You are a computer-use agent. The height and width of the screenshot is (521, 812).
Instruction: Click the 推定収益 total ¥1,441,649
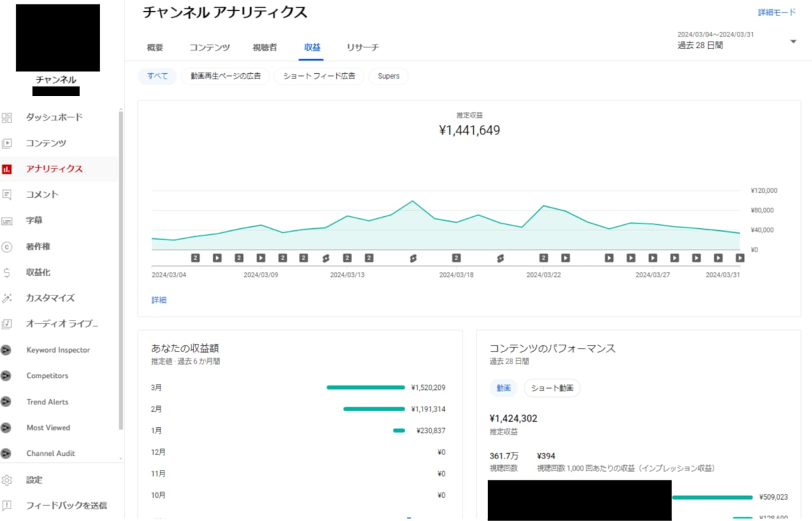pyautogui.click(x=470, y=130)
